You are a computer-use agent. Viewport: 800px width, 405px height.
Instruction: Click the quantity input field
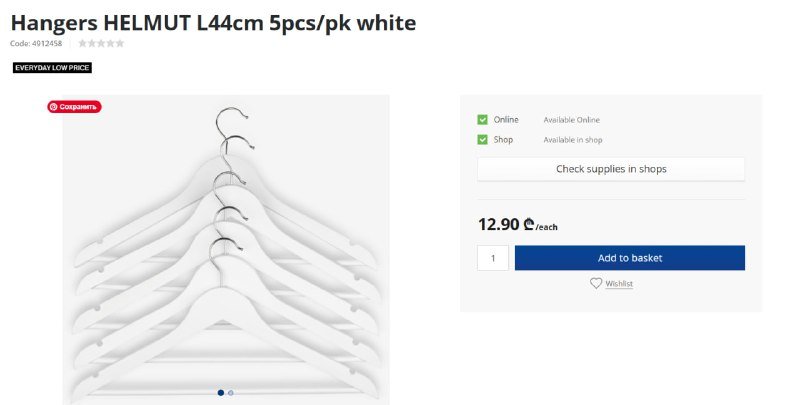click(493, 258)
